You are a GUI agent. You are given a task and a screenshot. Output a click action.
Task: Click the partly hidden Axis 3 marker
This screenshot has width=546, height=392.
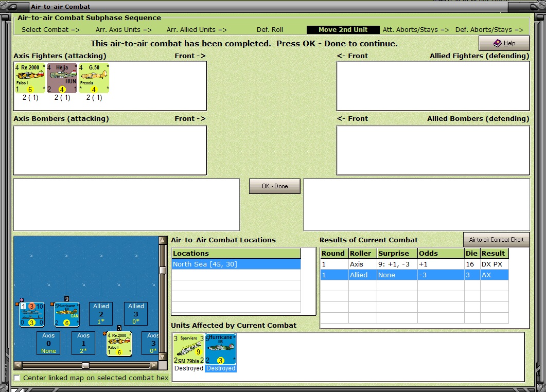150,343
